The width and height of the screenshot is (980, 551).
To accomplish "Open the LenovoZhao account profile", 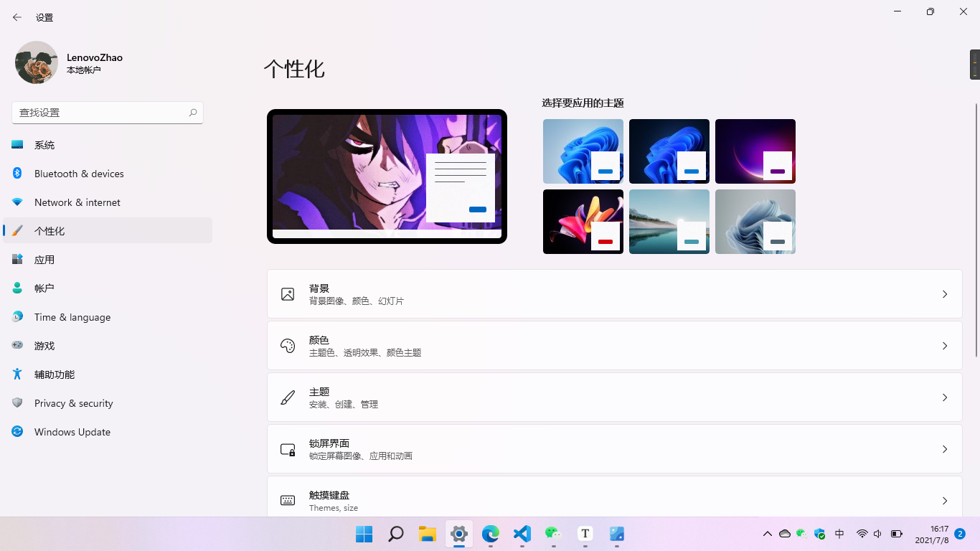I will pos(69,63).
